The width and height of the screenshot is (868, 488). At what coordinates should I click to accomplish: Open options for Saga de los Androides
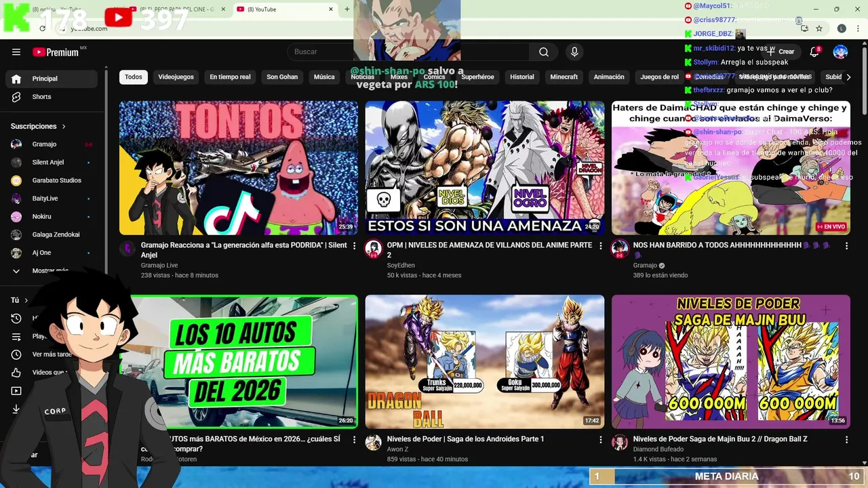click(600, 439)
